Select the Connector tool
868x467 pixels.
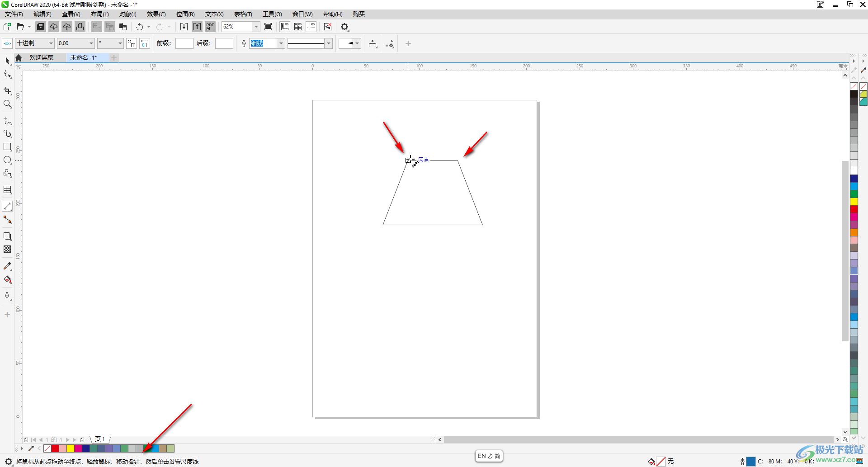pos(7,220)
